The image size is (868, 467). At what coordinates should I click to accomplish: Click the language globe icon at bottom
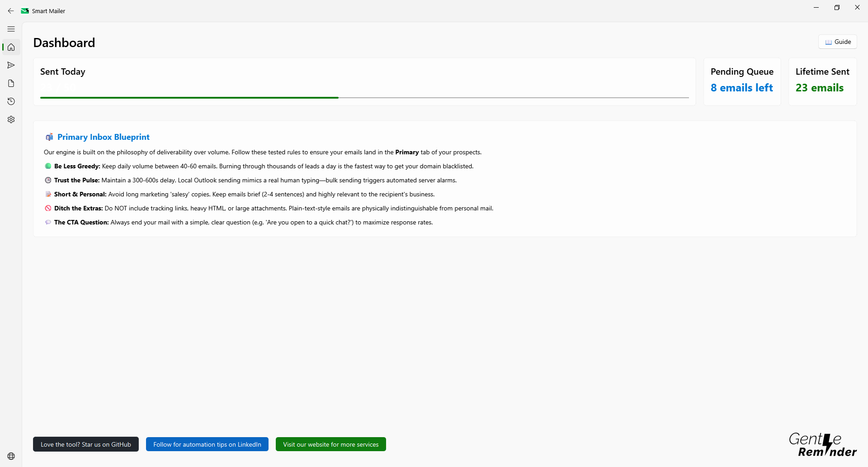11,456
